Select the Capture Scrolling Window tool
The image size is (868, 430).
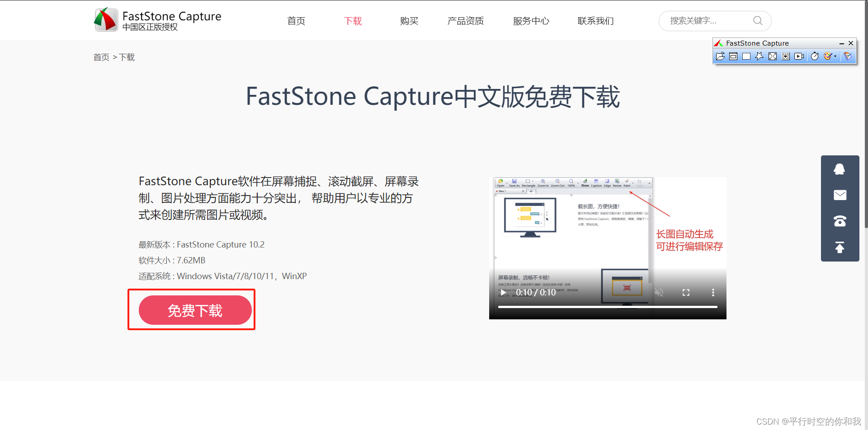(786, 56)
